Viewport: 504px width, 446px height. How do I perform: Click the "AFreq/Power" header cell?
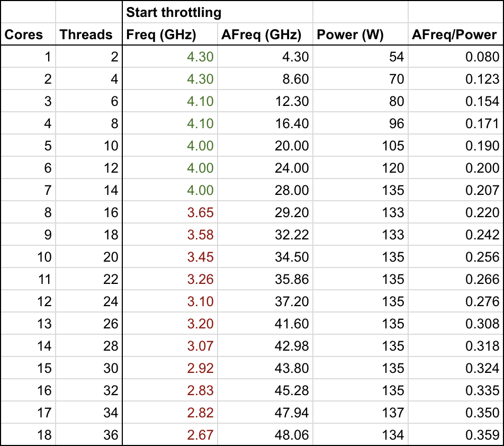point(456,35)
